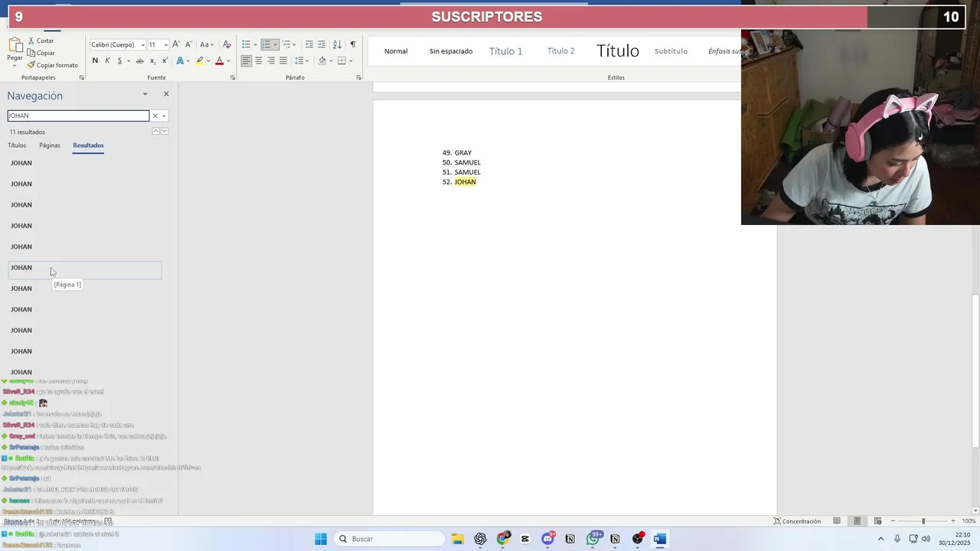
Task: Click yellow text highlight swatch
Action: tap(200, 60)
